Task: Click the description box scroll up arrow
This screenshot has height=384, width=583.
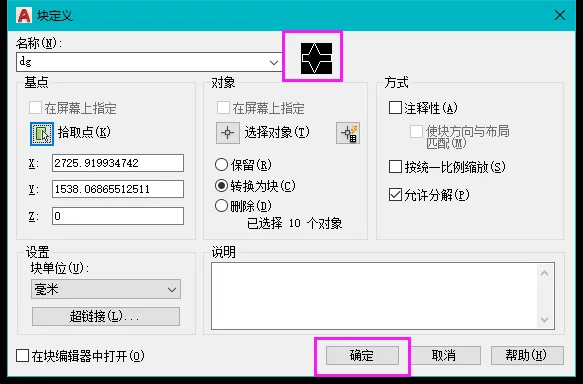Action: 544,273
